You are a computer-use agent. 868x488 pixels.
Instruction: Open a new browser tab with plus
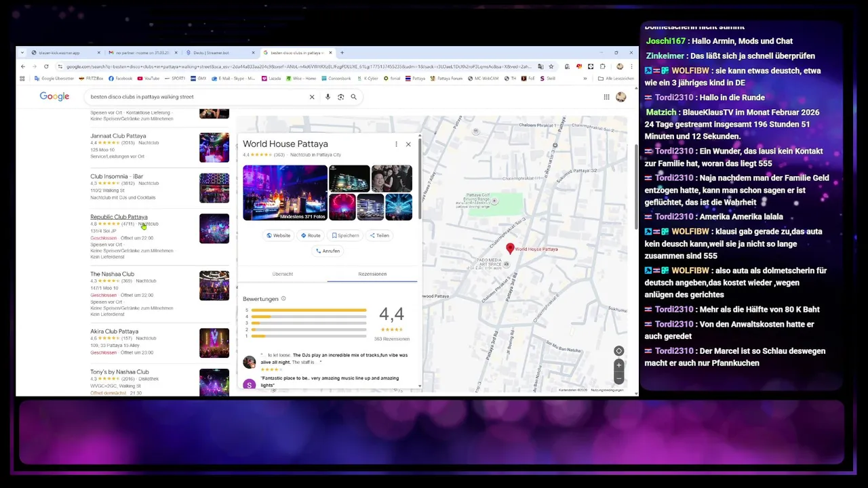point(342,53)
